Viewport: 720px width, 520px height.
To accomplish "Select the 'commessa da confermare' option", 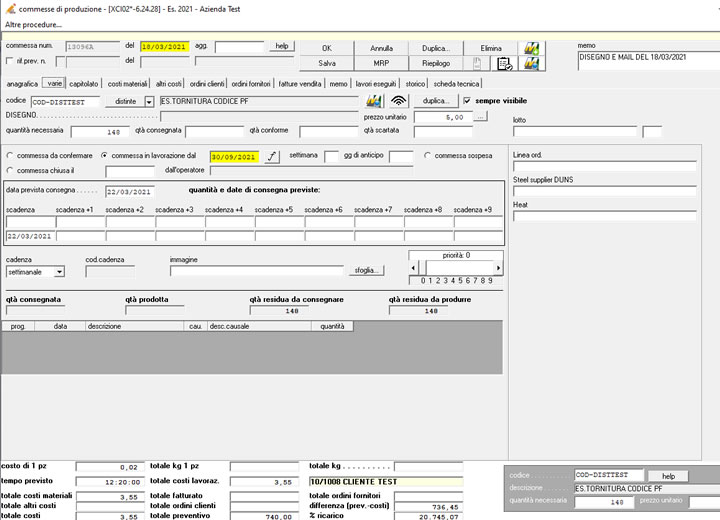I will coord(10,156).
